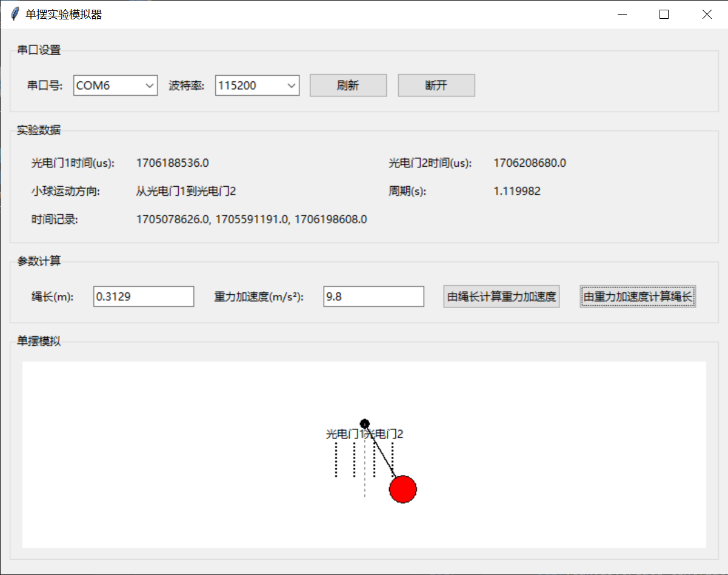
Task: Focus the 绳长(m) input field
Action: point(143,297)
